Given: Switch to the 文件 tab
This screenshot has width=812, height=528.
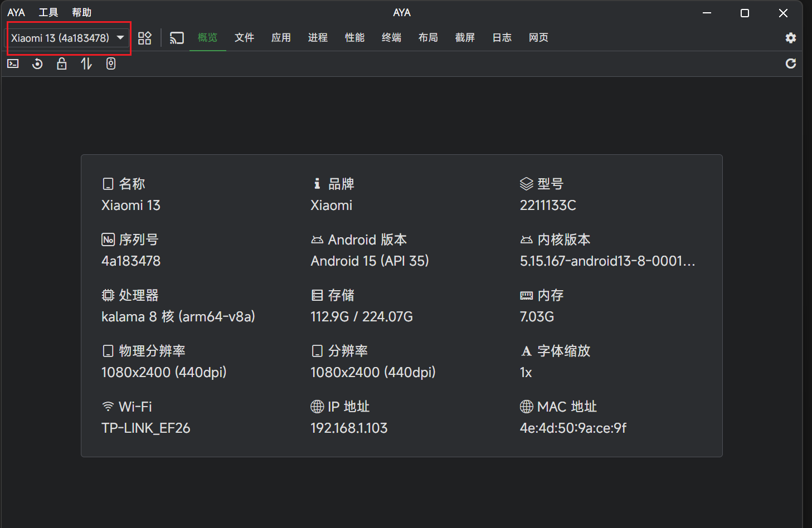Looking at the screenshot, I should click(244, 37).
